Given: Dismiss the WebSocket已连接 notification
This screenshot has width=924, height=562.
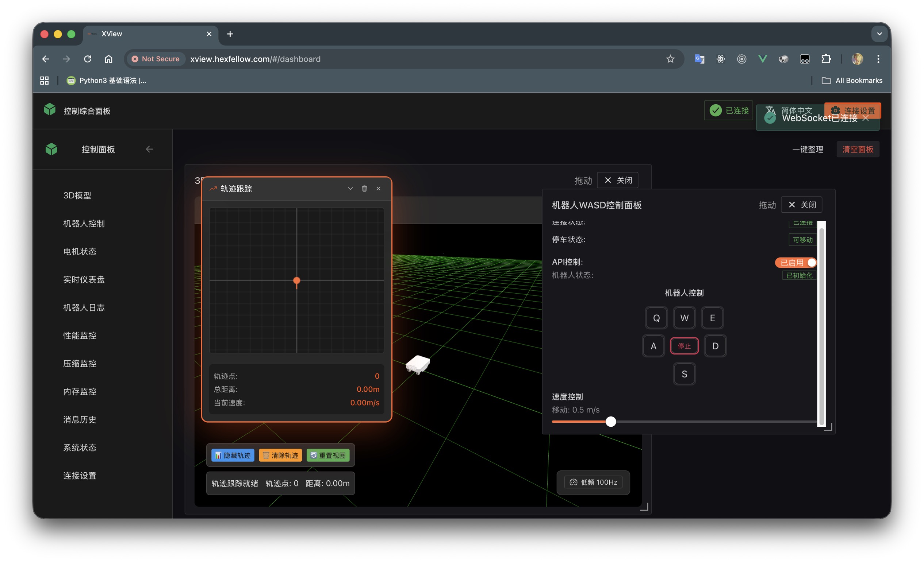Looking at the screenshot, I should [866, 118].
